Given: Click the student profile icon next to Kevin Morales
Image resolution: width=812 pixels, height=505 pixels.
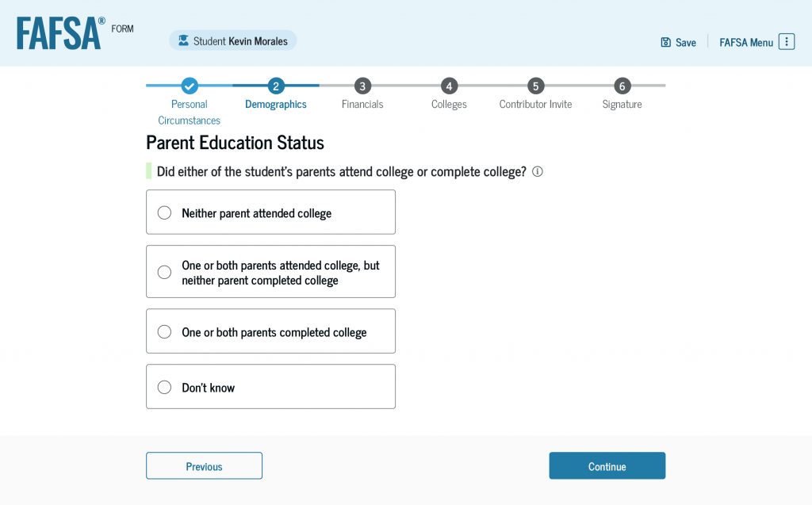Looking at the screenshot, I should click(x=183, y=40).
